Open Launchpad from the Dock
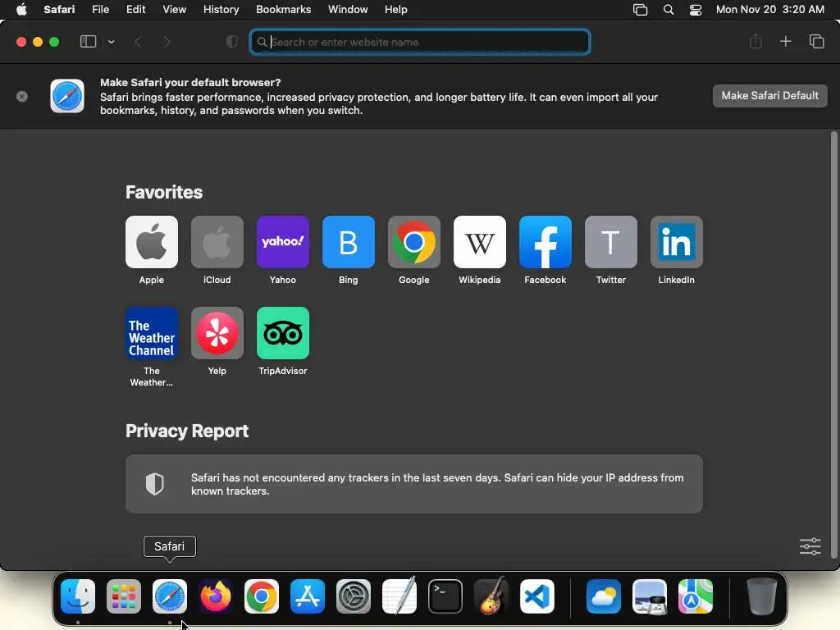This screenshot has width=840, height=630. [124, 596]
